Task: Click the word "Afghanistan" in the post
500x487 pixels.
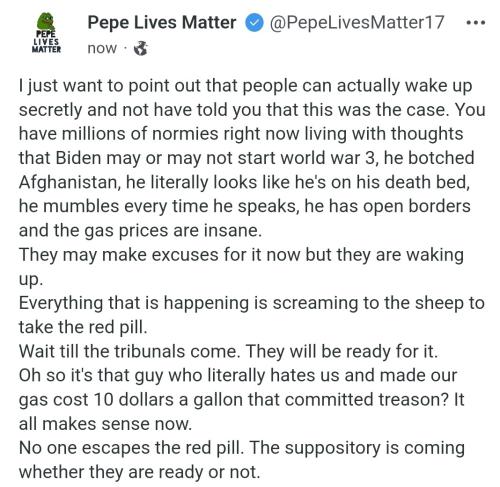Action: click(68, 183)
